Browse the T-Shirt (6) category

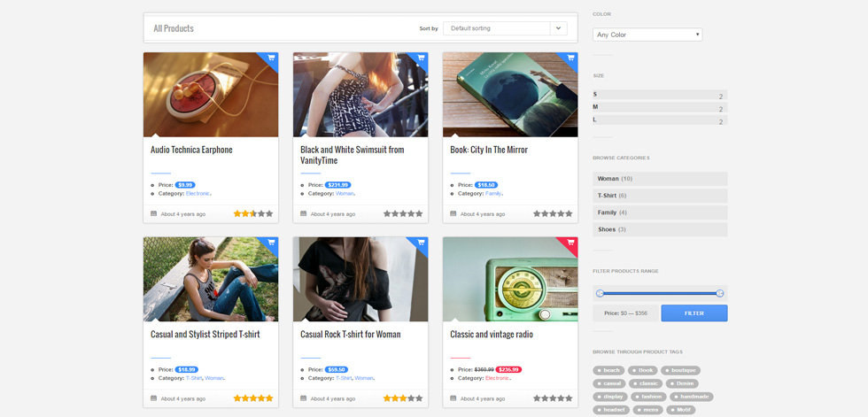pyautogui.click(x=660, y=196)
